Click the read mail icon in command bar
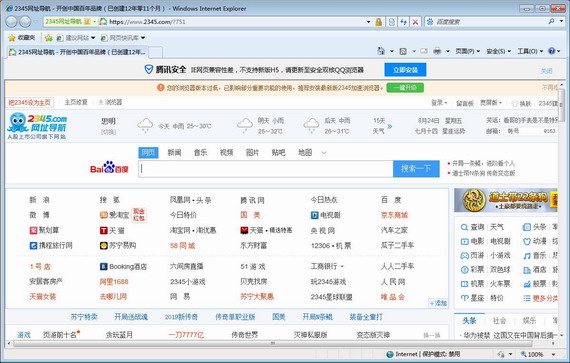 (424, 51)
